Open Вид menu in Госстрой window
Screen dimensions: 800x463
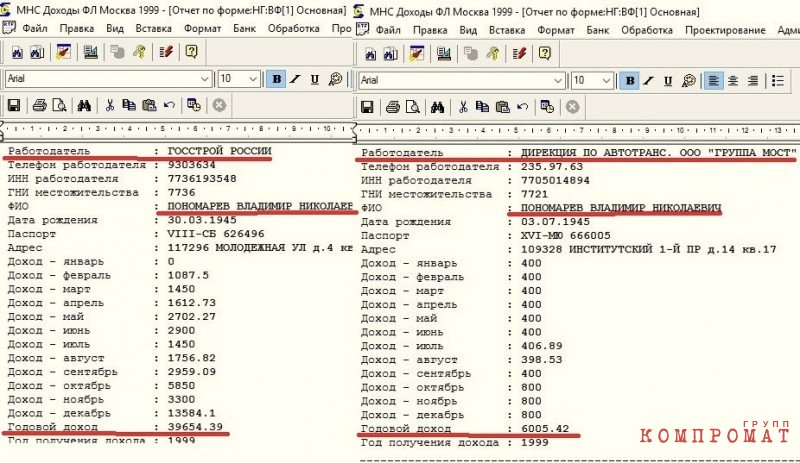pyautogui.click(x=115, y=29)
